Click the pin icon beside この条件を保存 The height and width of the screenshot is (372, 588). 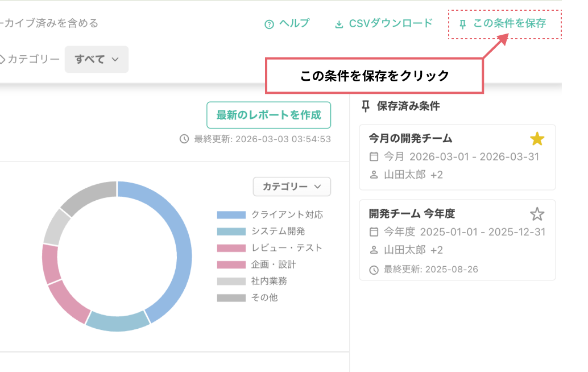461,24
